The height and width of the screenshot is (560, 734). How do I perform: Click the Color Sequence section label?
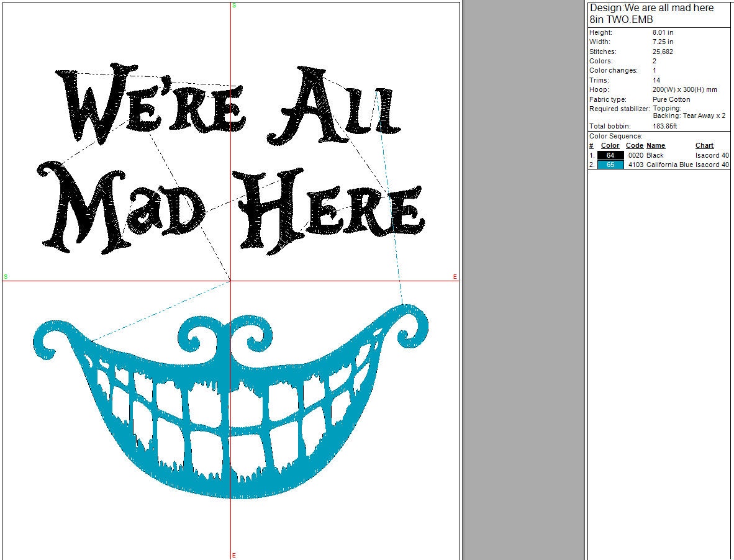click(615, 136)
